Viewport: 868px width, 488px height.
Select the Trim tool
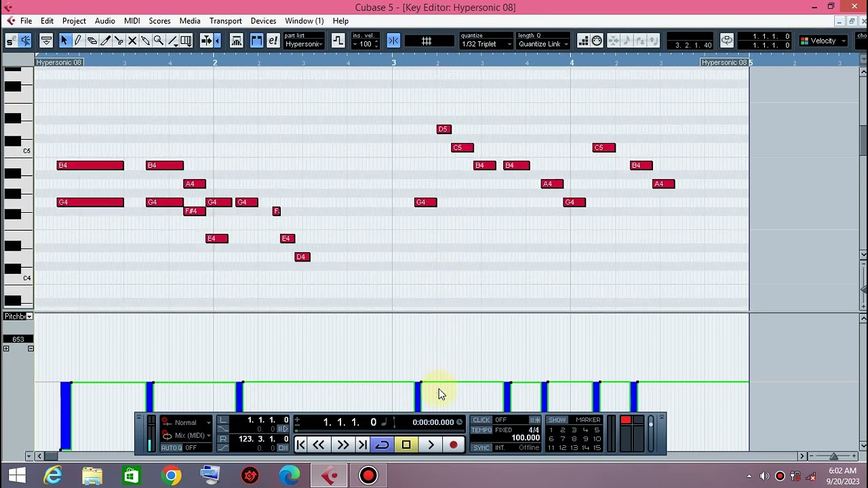click(x=105, y=41)
